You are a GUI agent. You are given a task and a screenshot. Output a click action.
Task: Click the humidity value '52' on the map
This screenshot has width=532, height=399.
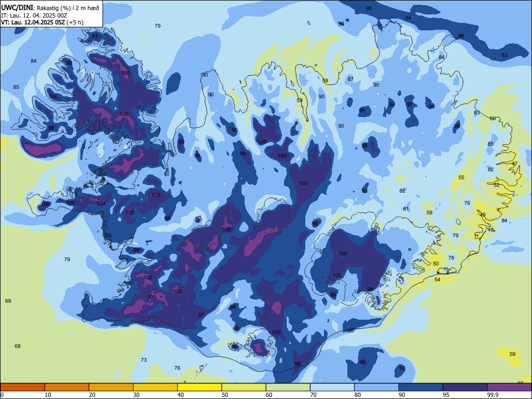tap(496, 185)
